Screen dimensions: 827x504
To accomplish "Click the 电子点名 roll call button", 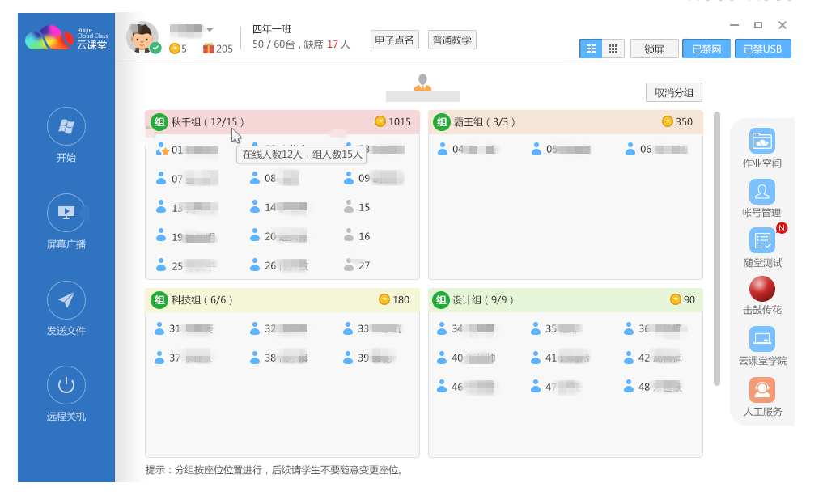I will [x=394, y=40].
